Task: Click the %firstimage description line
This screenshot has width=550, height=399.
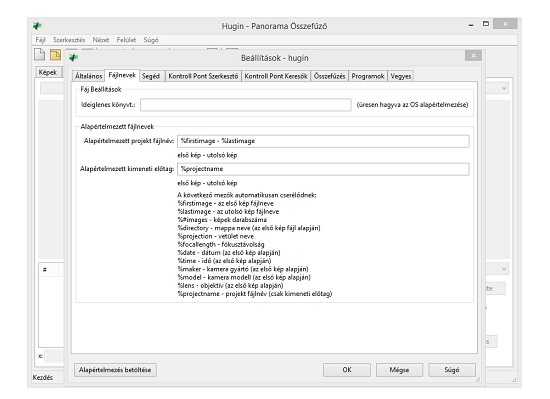Action: pos(225,203)
